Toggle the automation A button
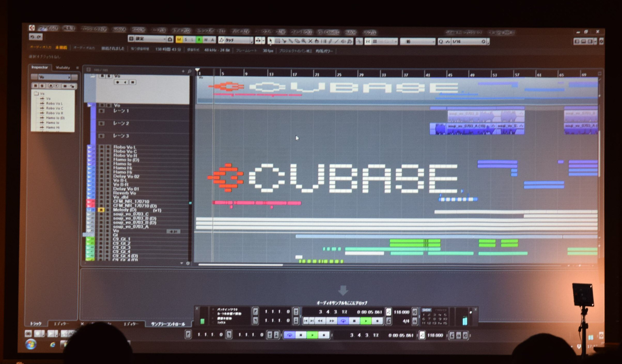This screenshot has height=364, width=622. (212, 40)
